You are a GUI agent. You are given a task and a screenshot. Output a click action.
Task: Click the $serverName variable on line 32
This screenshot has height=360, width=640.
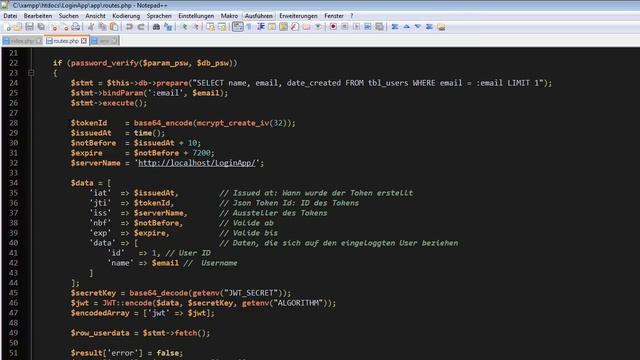[x=96, y=163]
